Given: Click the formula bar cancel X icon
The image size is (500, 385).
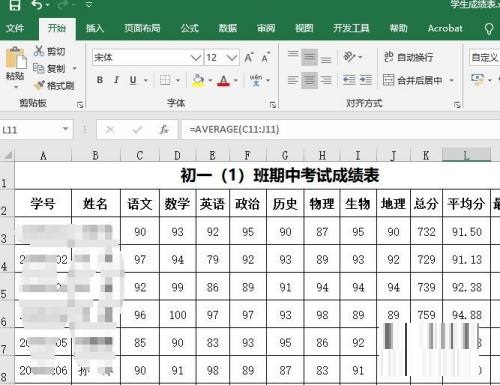Looking at the screenshot, I should tap(110, 129).
